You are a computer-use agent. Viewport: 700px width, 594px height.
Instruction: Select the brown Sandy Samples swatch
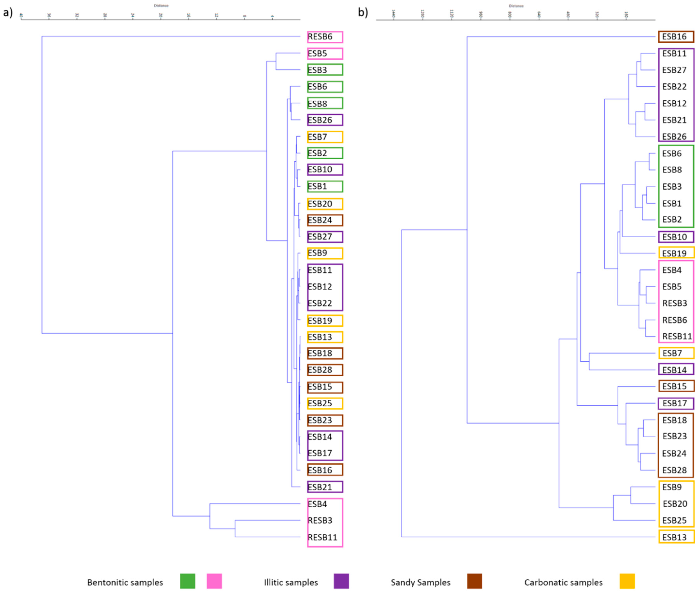[474, 581]
